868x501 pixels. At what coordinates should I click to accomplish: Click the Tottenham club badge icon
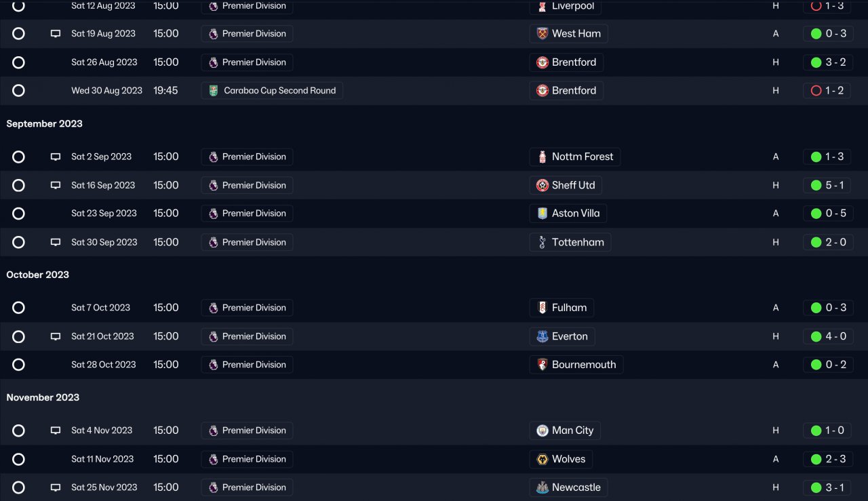(542, 243)
